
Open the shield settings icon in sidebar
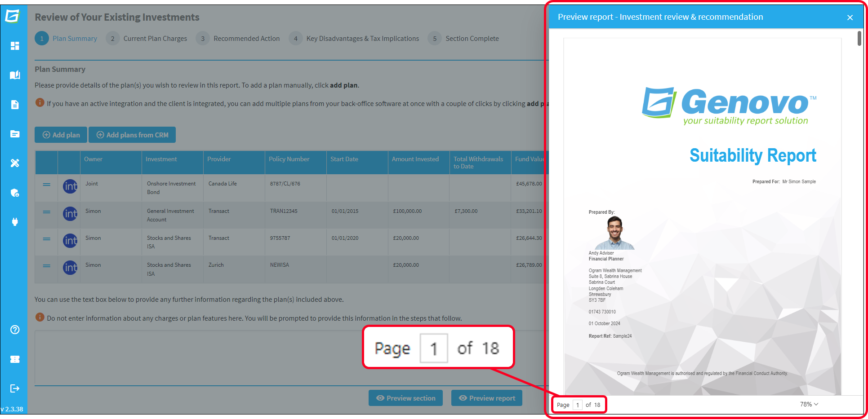coord(15,193)
